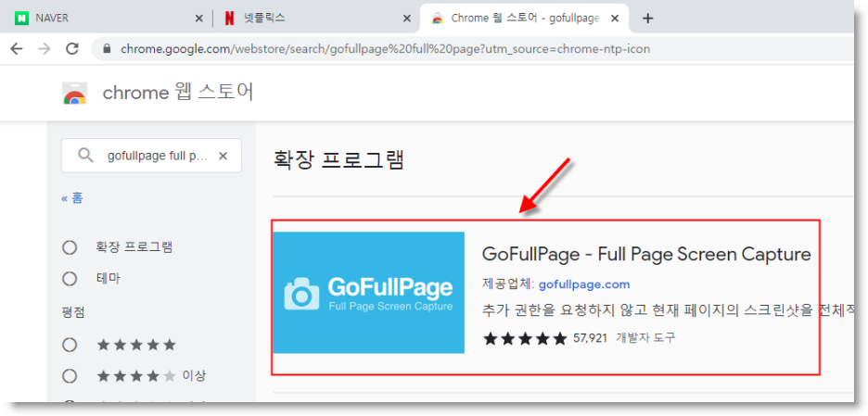868x416 pixels.
Task: Click the 개발자 도구 category label
Action: 645,337
